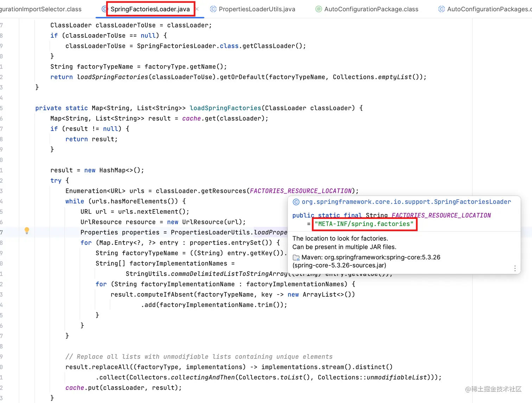Click 'String[] factoryImplementationNames =' declaration
This screenshot has width=532, height=403.
pyautogui.click(x=165, y=264)
